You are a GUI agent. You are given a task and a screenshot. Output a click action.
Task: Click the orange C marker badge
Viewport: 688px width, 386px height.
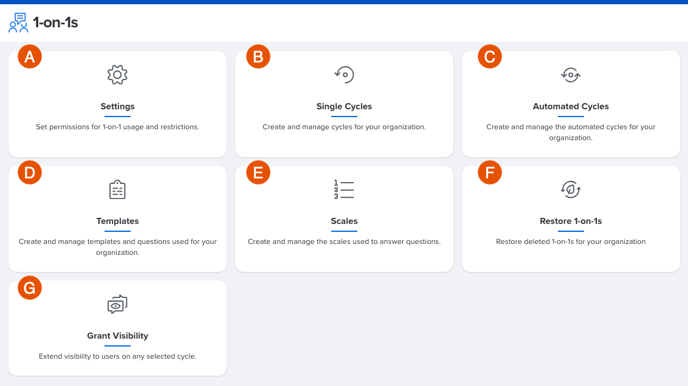coord(490,57)
